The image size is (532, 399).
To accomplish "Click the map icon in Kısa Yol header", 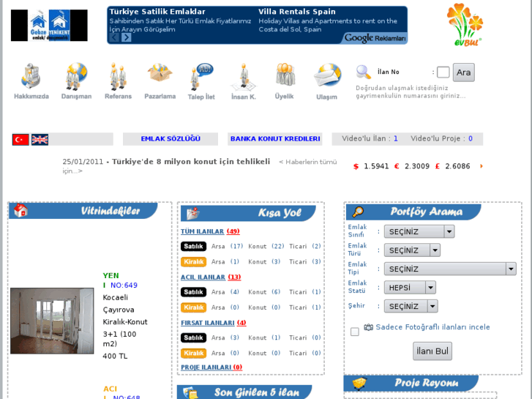I will point(193,213).
